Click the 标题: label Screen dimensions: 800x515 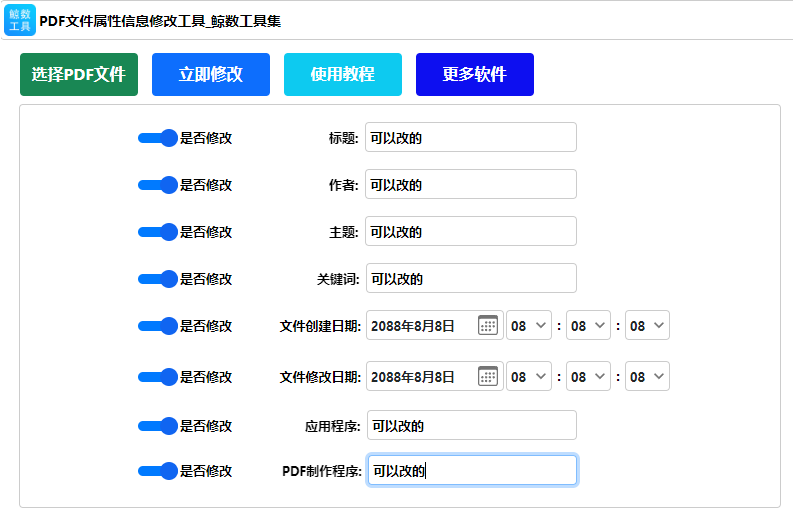[x=343, y=138]
